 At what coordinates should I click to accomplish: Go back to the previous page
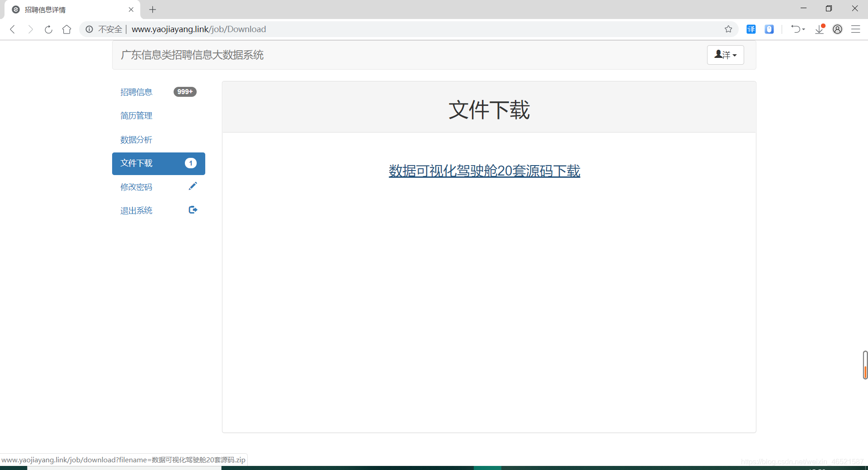click(x=13, y=29)
